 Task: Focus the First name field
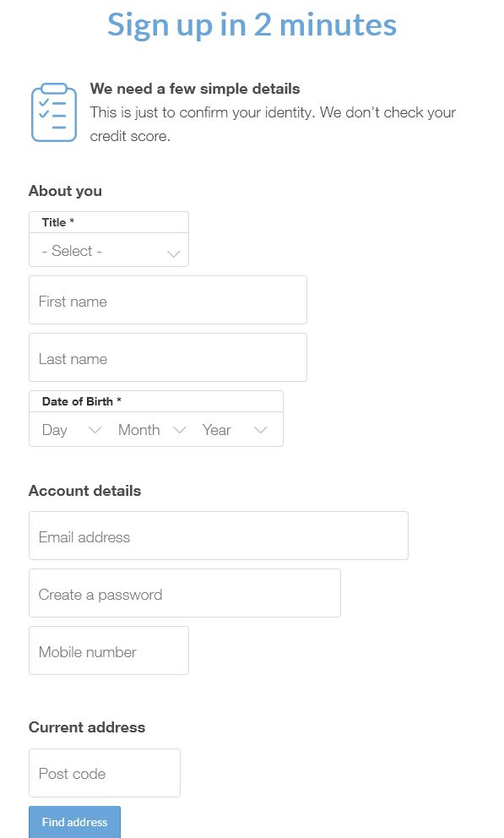click(x=168, y=300)
